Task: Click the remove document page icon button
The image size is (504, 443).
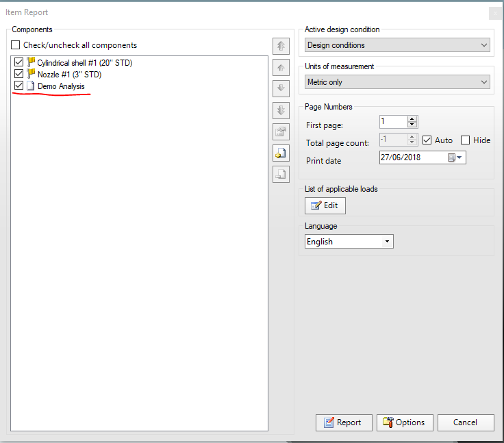Action: pyautogui.click(x=281, y=174)
